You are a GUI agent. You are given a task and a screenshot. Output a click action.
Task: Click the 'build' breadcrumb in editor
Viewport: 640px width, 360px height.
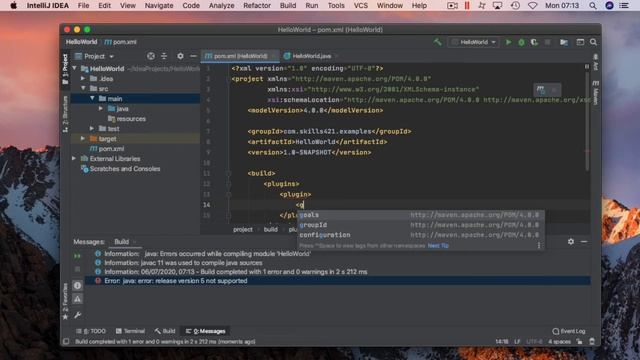pyautogui.click(x=271, y=229)
